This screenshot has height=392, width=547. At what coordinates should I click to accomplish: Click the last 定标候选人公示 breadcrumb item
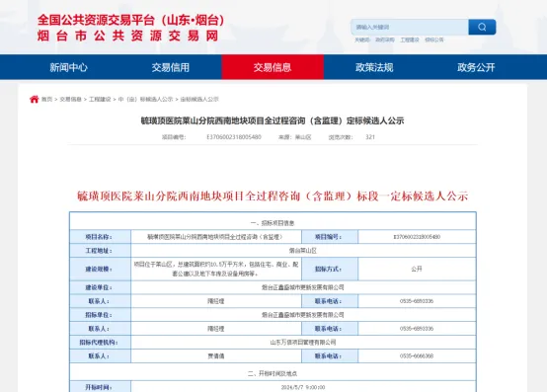[199, 100]
